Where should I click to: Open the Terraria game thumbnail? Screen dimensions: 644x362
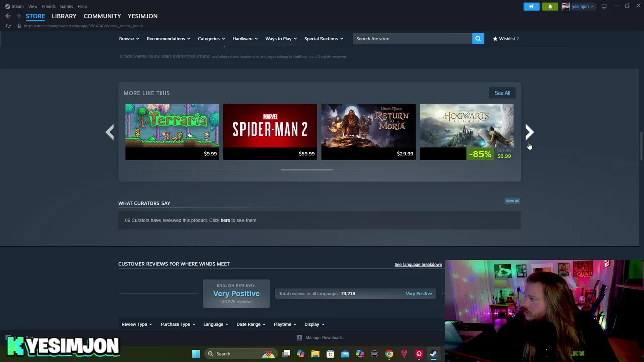172,132
